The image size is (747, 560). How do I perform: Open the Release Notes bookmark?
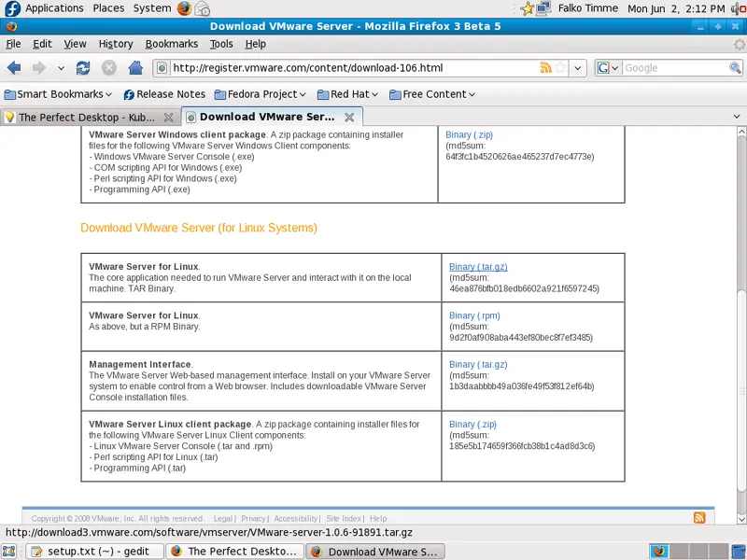point(164,94)
